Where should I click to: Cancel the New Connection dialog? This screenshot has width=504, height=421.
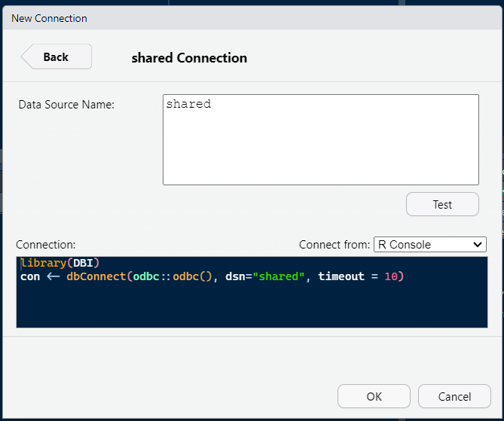coord(454,396)
